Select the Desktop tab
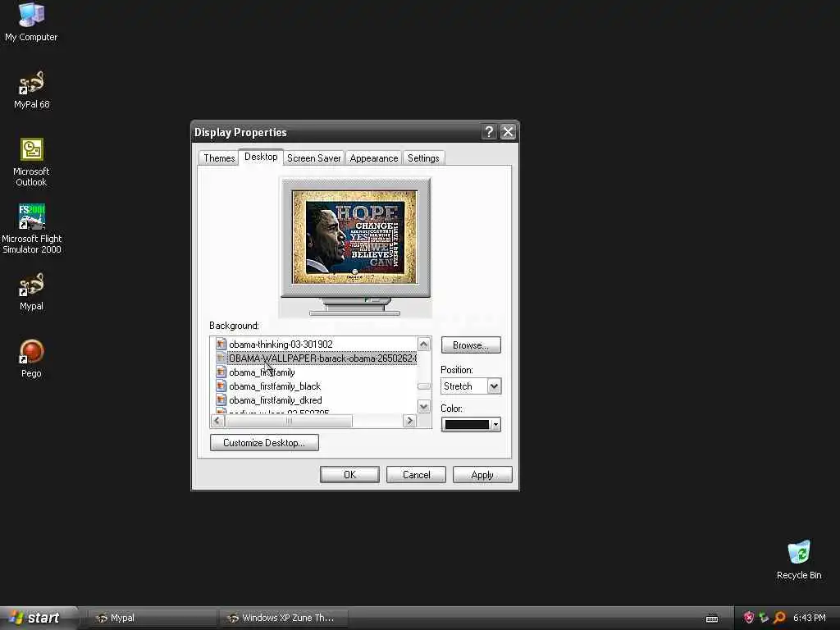 tap(261, 157)
